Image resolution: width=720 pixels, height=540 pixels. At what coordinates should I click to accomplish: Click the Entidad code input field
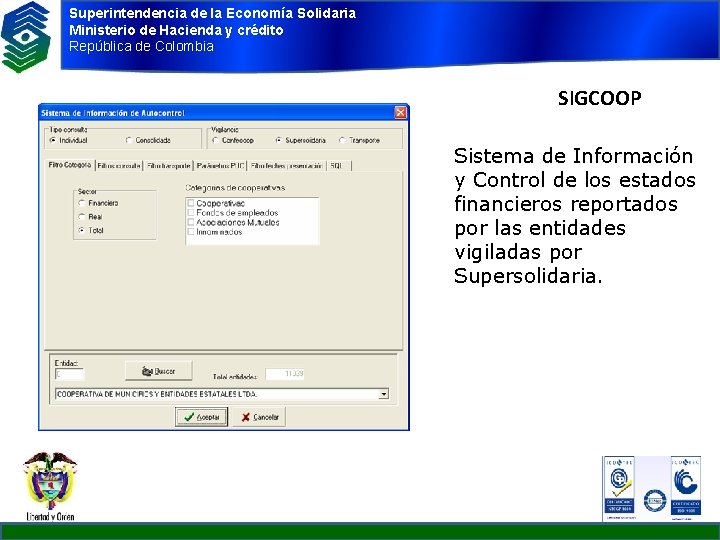click(x=69, y=374)
